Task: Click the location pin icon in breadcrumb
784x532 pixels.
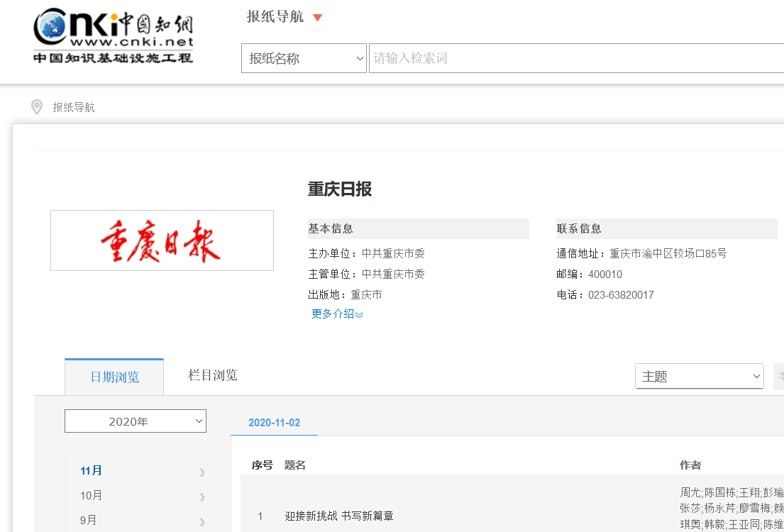Action: click(x=36, y=107)
